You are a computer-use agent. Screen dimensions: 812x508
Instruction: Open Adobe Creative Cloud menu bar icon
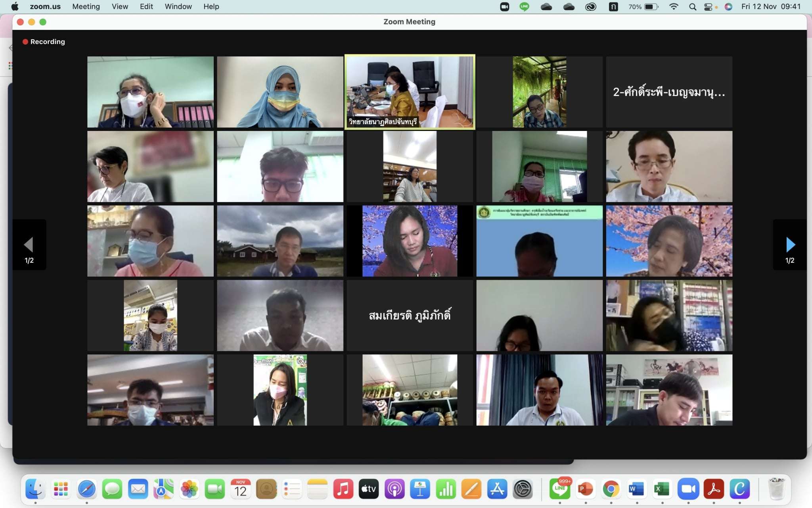click(590, 7)
